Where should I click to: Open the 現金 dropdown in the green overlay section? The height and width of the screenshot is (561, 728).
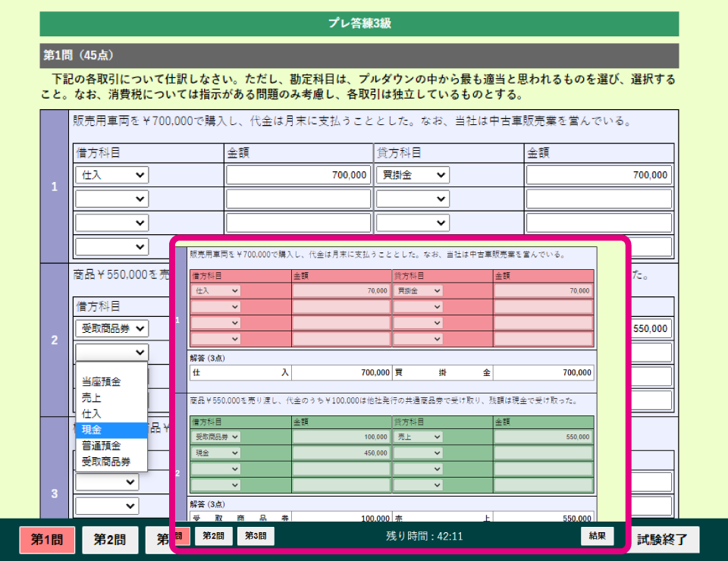(x=215, y=453)
